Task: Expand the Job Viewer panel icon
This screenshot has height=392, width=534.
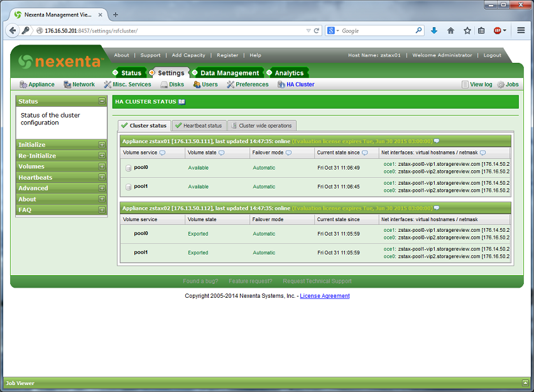Action: pyautogui.click(x=525, y=383)
